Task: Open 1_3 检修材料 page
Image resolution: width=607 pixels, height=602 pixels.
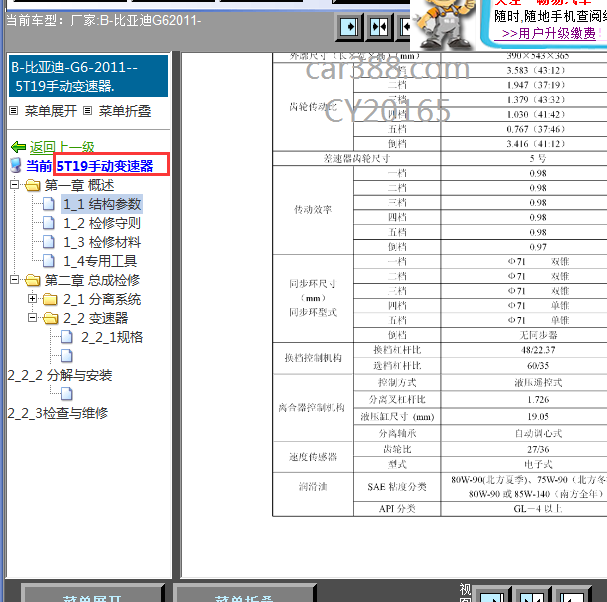Action: pos(102,242)
